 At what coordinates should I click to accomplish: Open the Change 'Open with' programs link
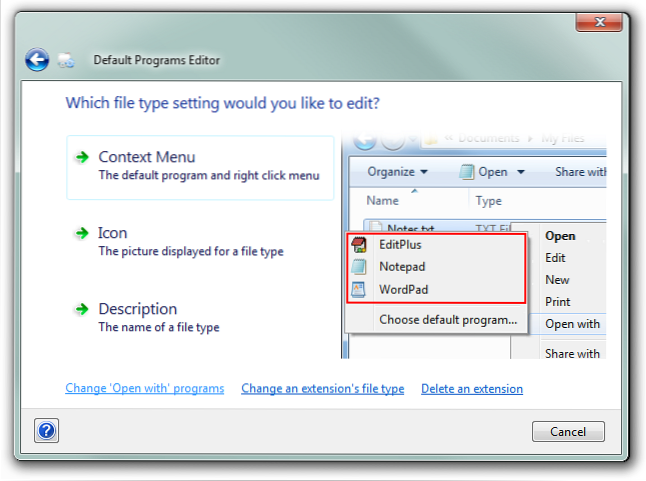[144, 388]
